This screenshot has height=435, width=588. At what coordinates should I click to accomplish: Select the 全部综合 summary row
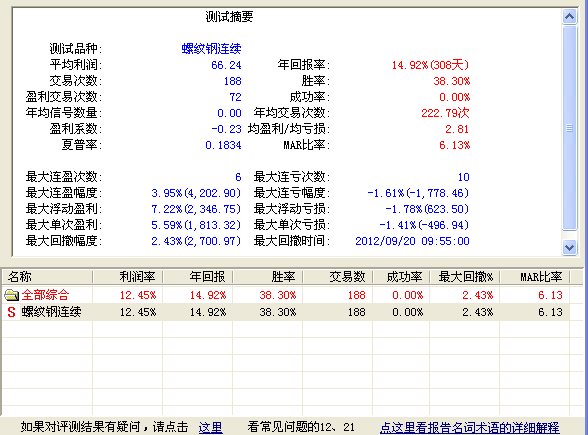click(286, 295)
